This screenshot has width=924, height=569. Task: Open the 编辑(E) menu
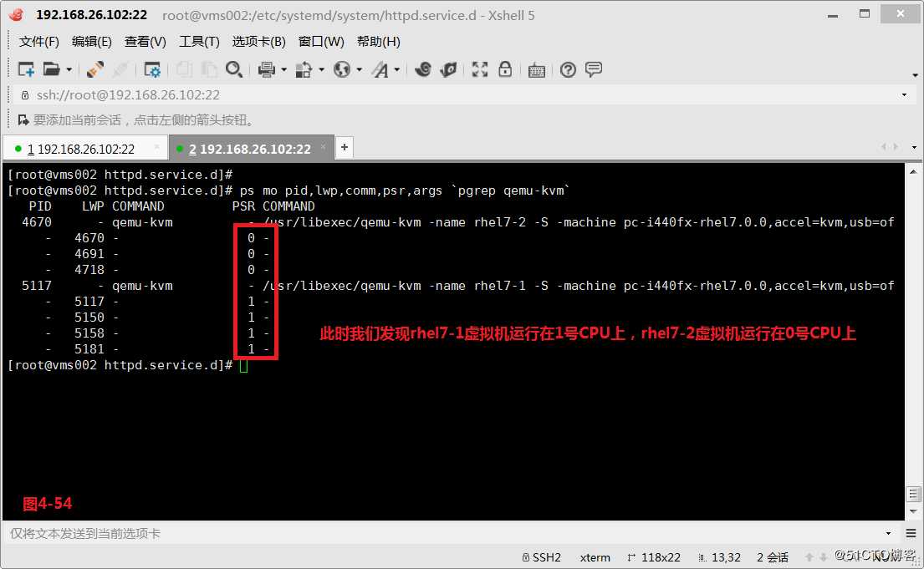click(x=91, y=42)
